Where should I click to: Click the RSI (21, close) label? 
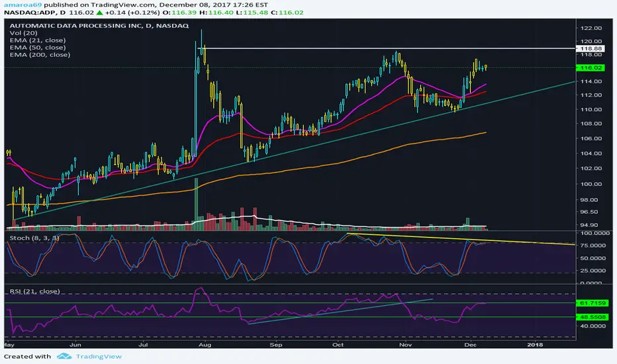click(x=34, y=291)
